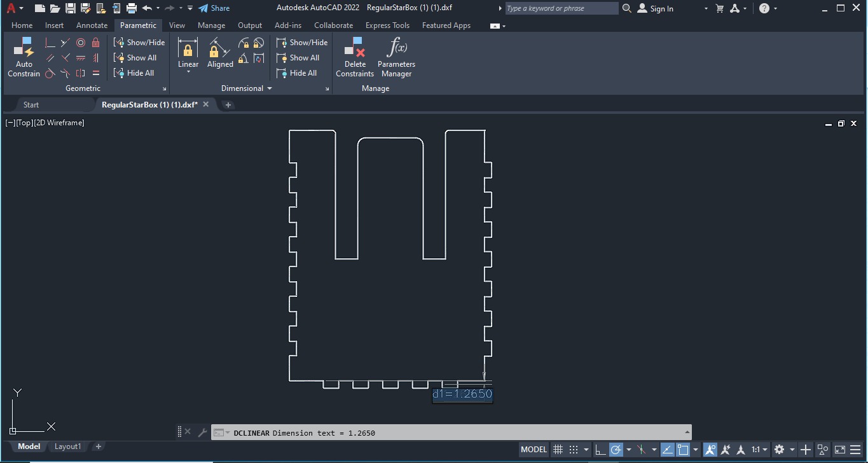Toggle object snap tracking
This screenshot has width=868, height=463.
(668, 450)
